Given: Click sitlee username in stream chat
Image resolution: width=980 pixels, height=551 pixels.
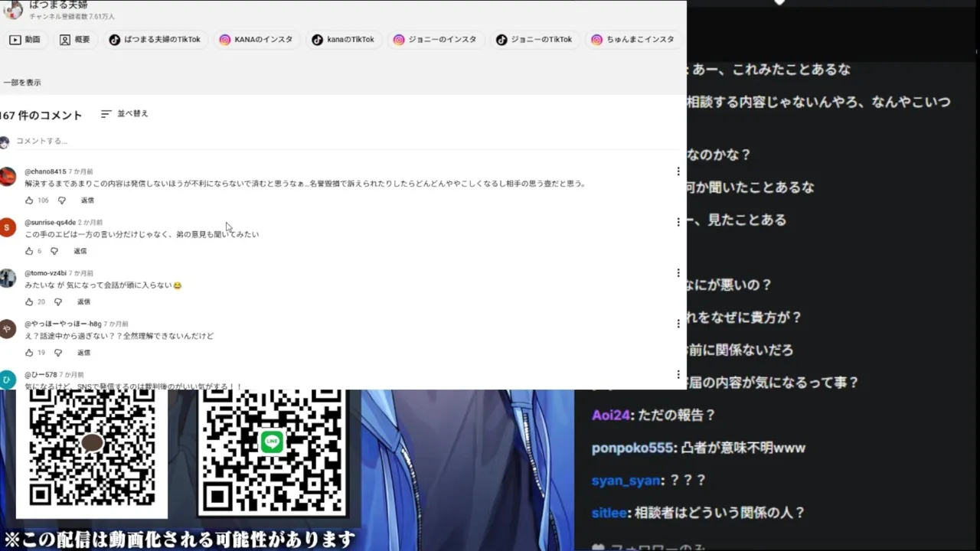Looking at the screenshot, I should [609, 514].
